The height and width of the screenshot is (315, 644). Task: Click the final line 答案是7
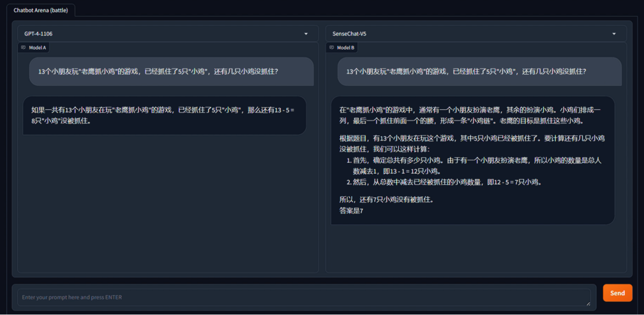pyautogui.click(x=351, y=211)
